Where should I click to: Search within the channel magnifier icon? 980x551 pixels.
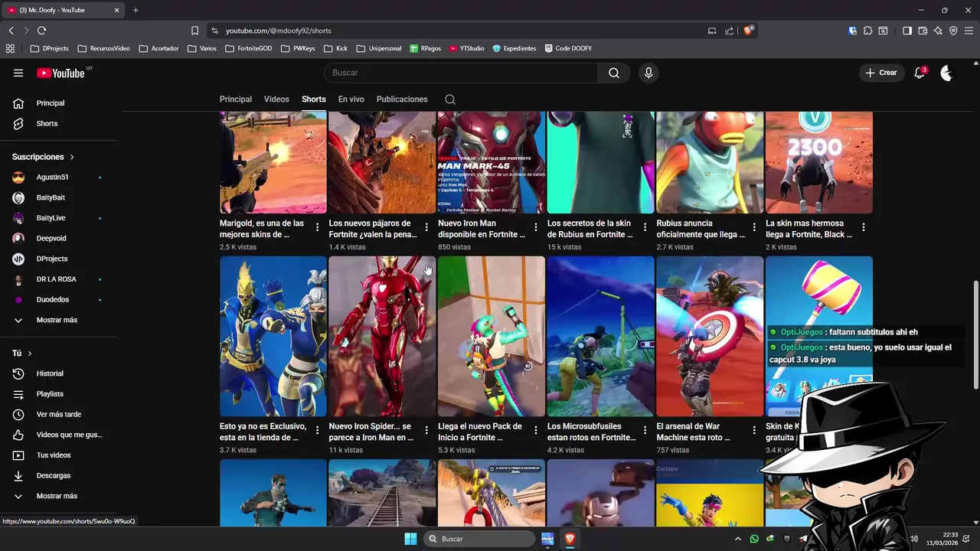click(x=450, y=99)
